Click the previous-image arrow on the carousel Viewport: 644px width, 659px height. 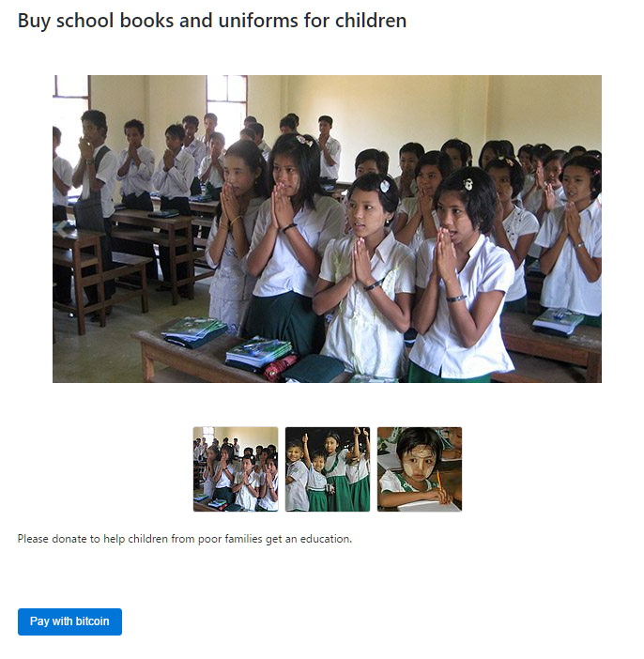coord(62,229)
